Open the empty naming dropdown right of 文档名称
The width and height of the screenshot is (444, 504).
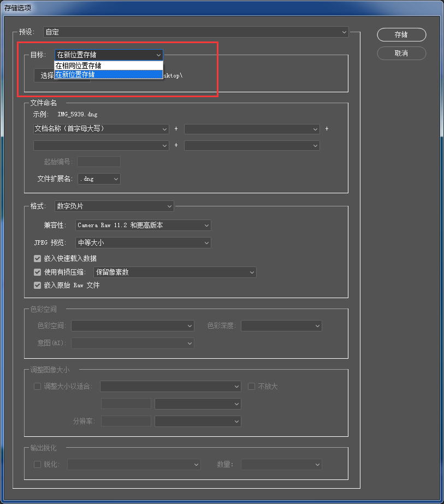[x=252, y=129]
